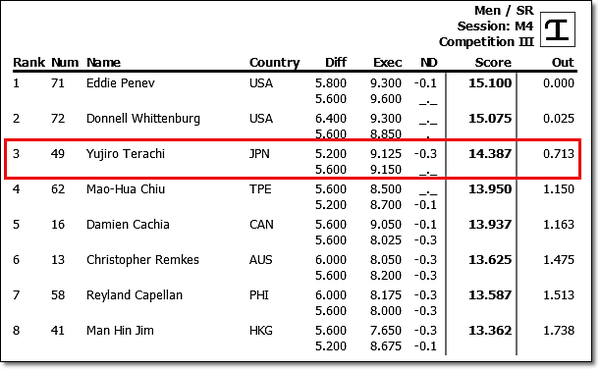Click the Score column header
The height and width of the screenshot is (370, 600).
pyautogui.click(x=493, y=63)
